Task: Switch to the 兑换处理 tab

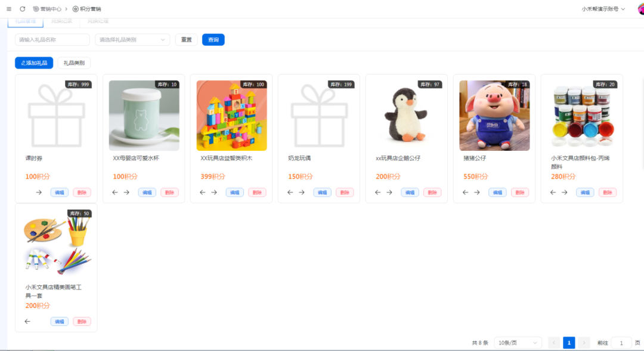Action: coord(98,21)
